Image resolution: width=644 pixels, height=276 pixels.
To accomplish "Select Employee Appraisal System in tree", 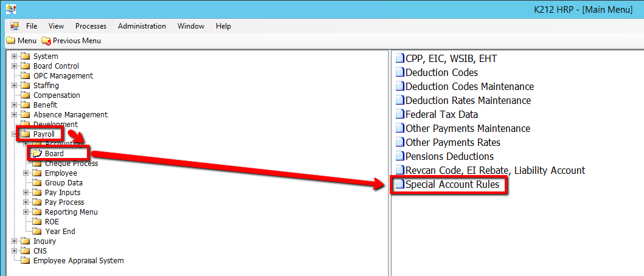I will (78, 261).
